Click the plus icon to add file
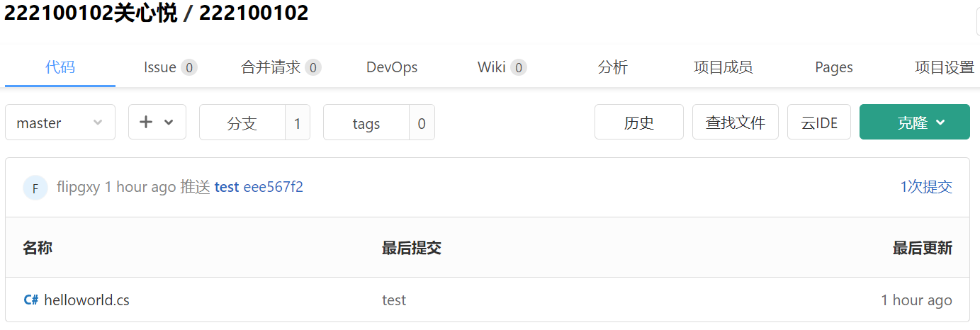The height and width of the screenshot is (330, 980). coord(146,122)
